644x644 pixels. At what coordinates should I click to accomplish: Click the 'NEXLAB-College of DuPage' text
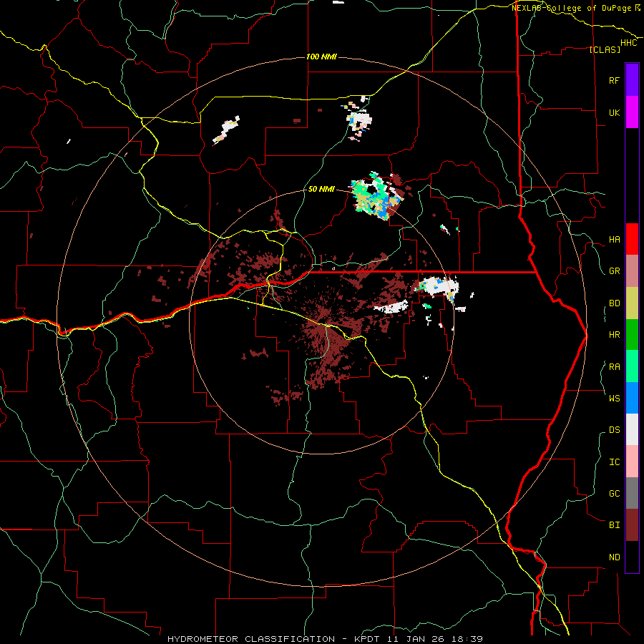[x=571, y=8]
